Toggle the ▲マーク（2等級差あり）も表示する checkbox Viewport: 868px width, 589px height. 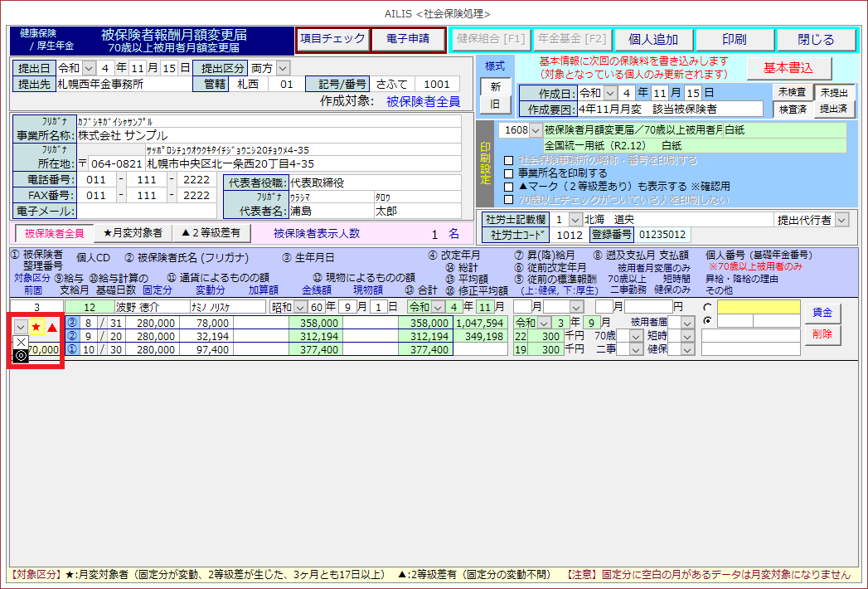pos(509,187)
